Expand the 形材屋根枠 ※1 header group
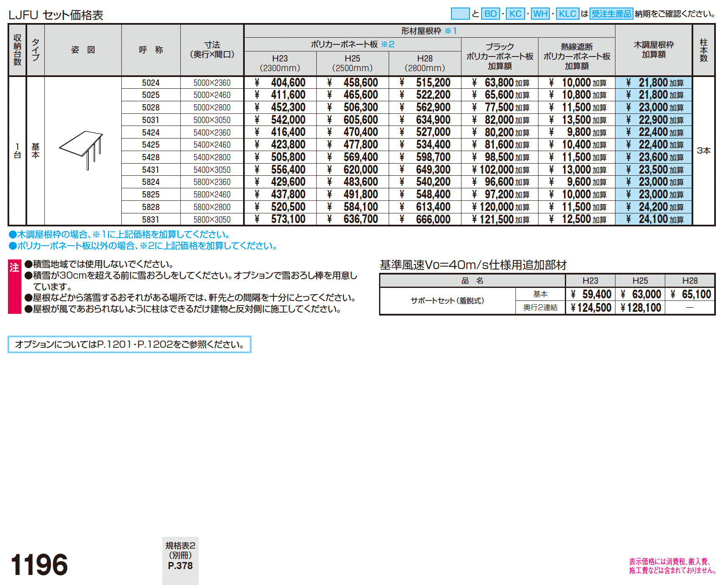Image resolution: width=728 pixels, height=585 pixels. click(x=428, y=30)
